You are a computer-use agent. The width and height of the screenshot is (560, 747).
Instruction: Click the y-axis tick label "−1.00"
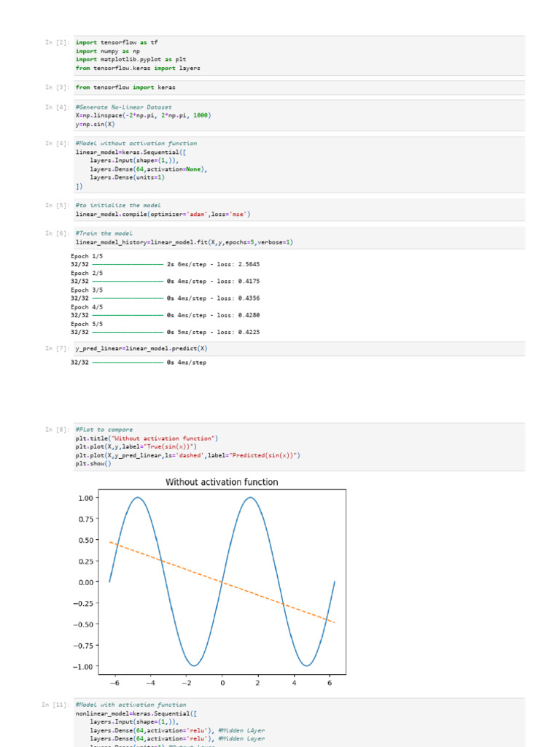pyautogui.click(x=83, y=667)
